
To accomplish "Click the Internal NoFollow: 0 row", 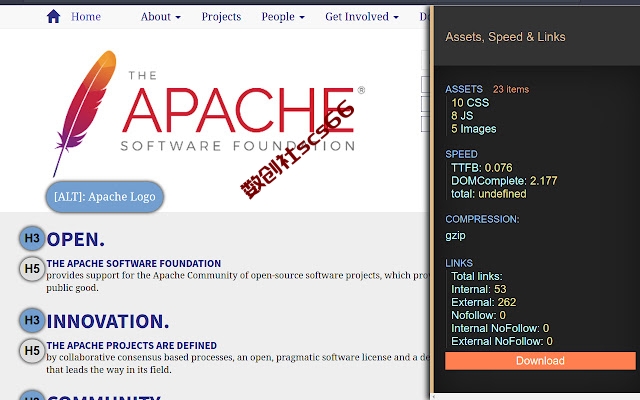I will click(x=500, y=329).
